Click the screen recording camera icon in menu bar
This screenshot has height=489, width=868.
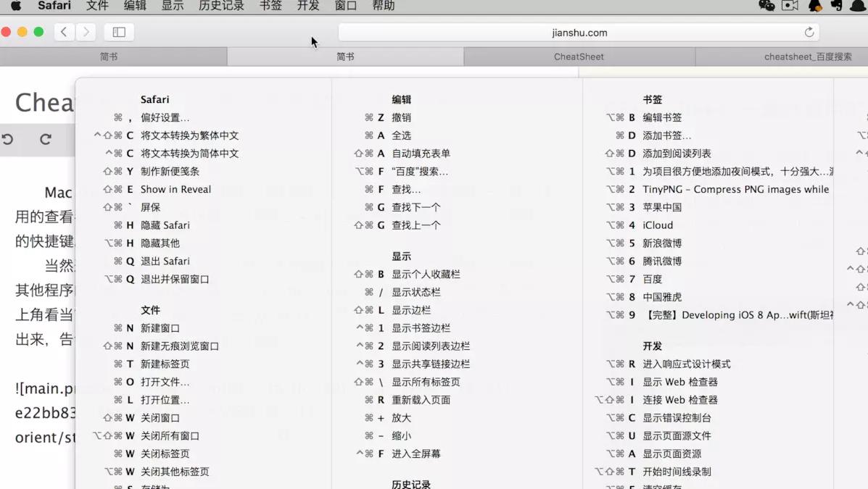(x=790, y=6)
